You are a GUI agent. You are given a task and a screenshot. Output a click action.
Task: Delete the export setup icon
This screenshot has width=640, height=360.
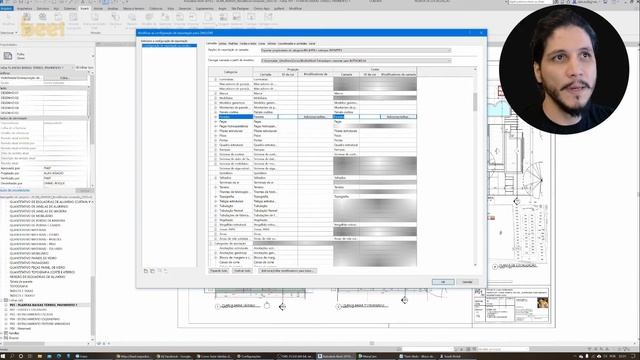pyautogui.click(x=165, y=271)
